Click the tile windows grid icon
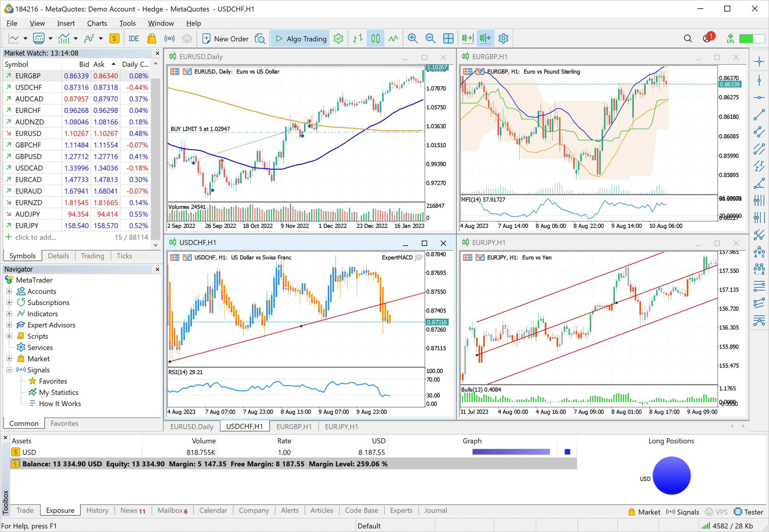The image size is (769, 532). [x=448, y=39]
